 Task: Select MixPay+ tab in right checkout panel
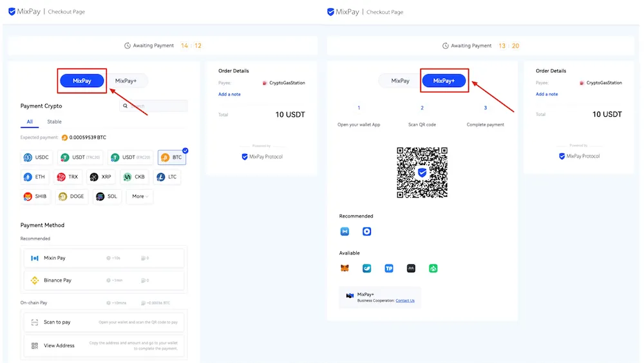coord(444,81)
